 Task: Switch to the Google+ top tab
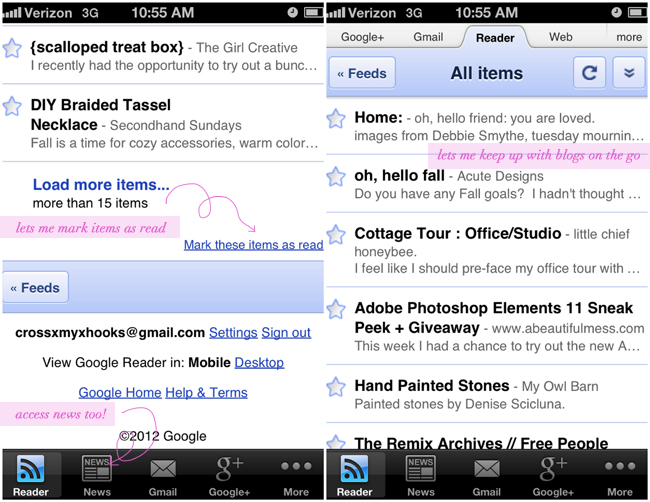pos(362,37)
